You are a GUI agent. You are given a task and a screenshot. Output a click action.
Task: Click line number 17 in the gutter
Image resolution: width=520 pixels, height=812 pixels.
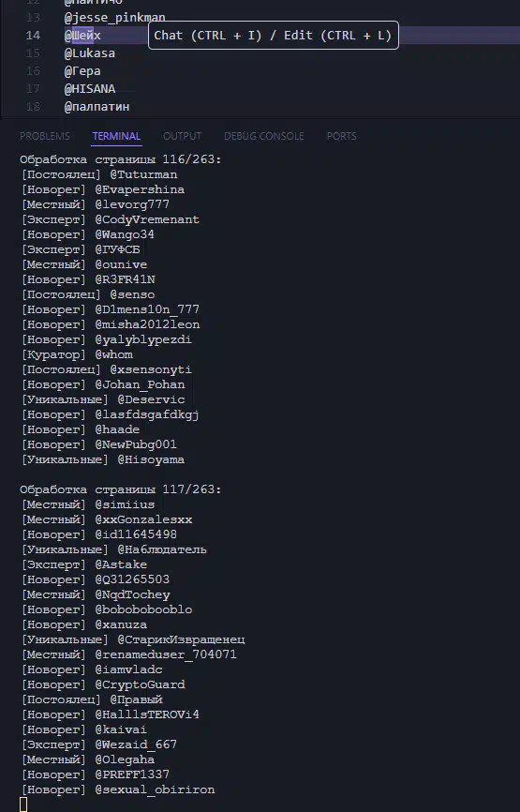tap(33, 88)
